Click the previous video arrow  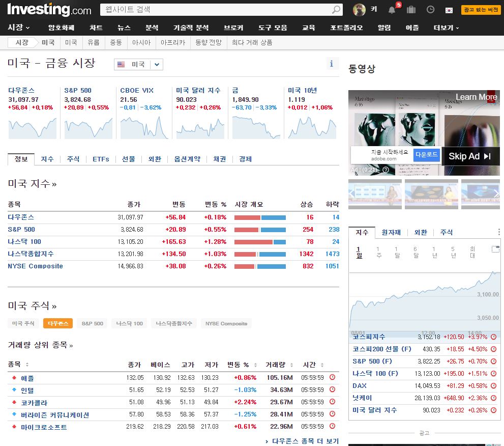click(352, 193)
